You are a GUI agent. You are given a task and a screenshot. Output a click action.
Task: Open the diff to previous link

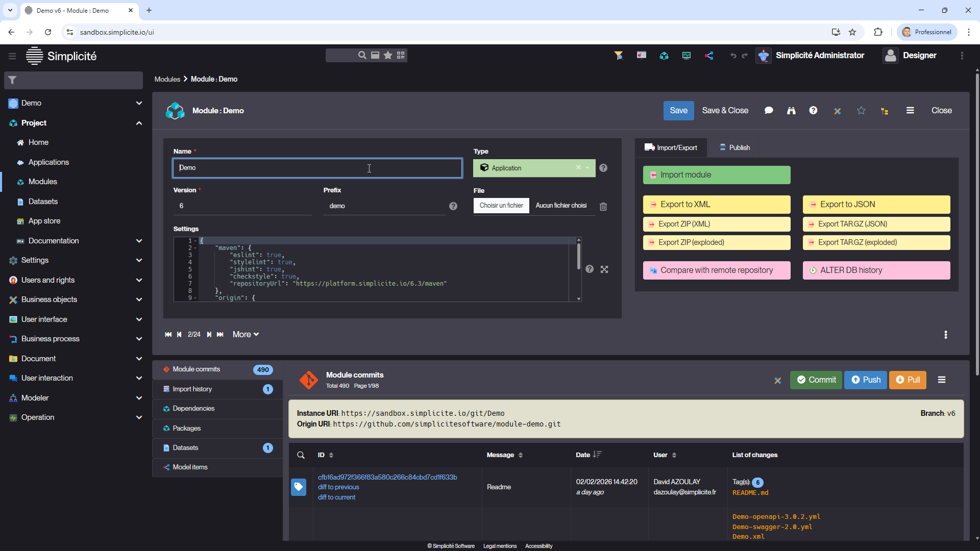pyautogui.click(x=338, y=487)
